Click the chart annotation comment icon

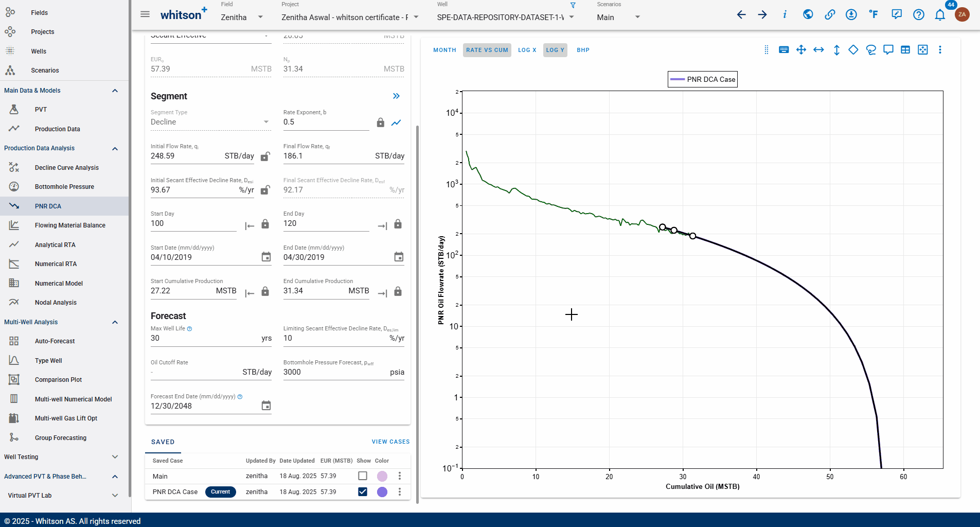888,50
